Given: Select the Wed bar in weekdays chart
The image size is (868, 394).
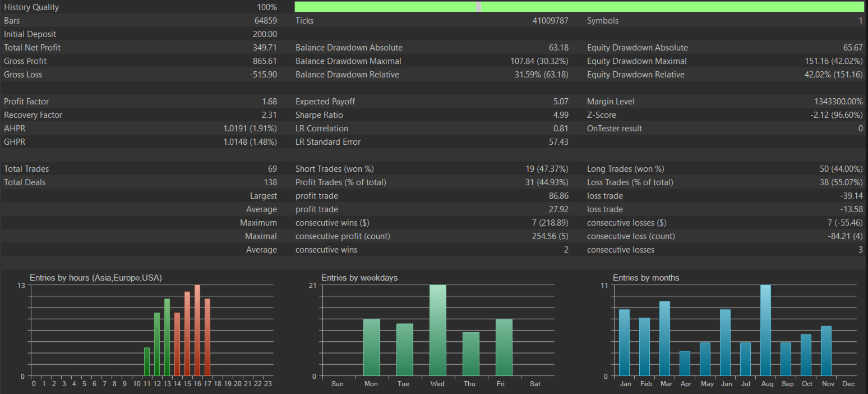Looking at the screenshot, I should [437, 330].
